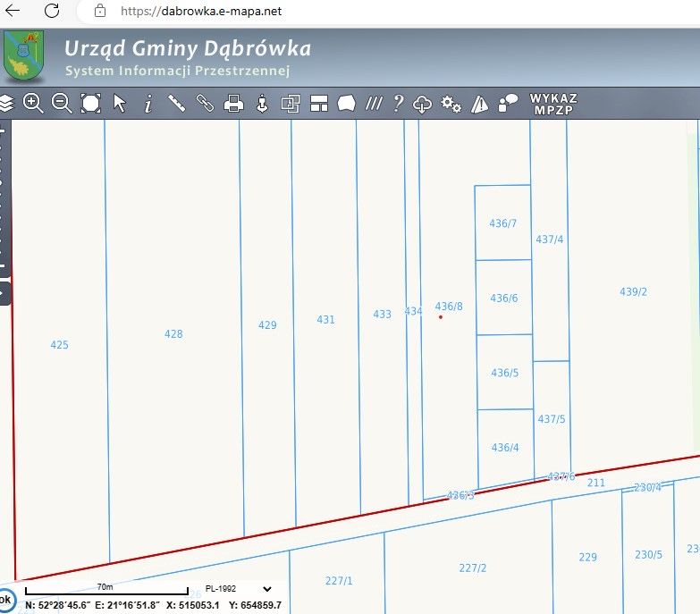Viewport: 700px width, 614px height.
Task: Activate the object information tool
Action: [148, 103]
